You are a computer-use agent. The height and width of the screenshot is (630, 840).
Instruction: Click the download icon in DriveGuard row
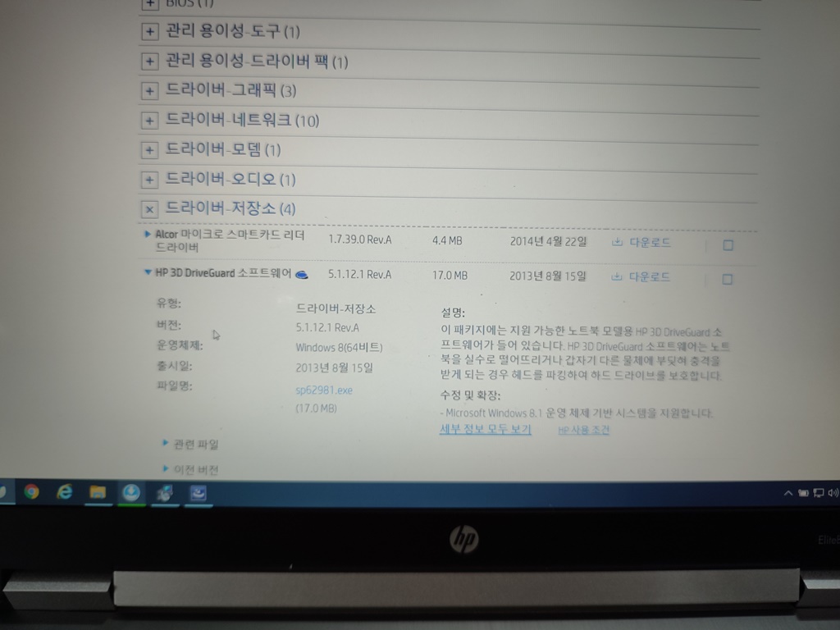point(617,276)
